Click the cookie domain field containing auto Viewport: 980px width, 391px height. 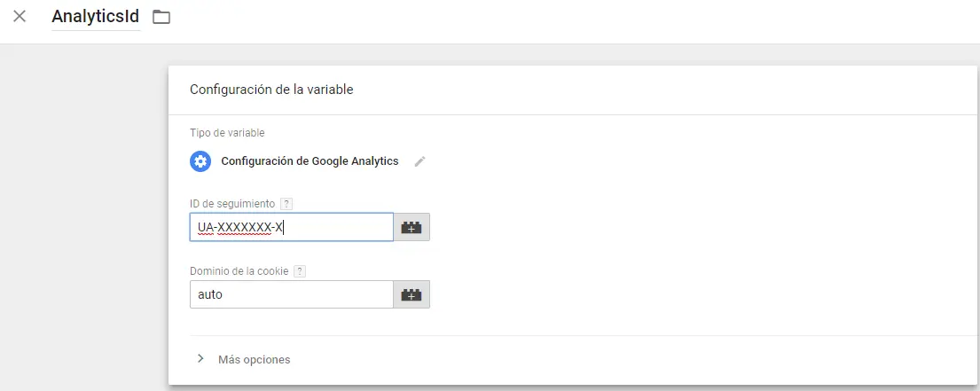tap(291, 294)
